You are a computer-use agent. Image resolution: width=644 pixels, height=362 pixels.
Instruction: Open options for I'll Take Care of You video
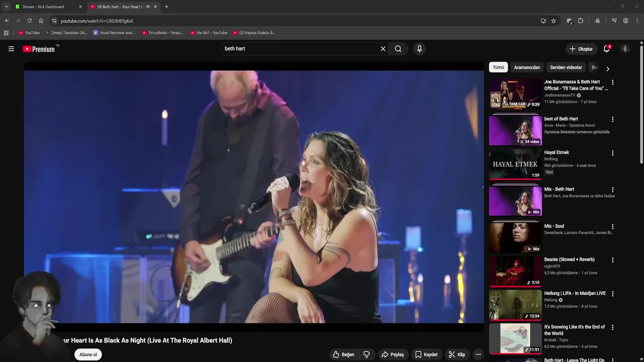pos(612,82)
